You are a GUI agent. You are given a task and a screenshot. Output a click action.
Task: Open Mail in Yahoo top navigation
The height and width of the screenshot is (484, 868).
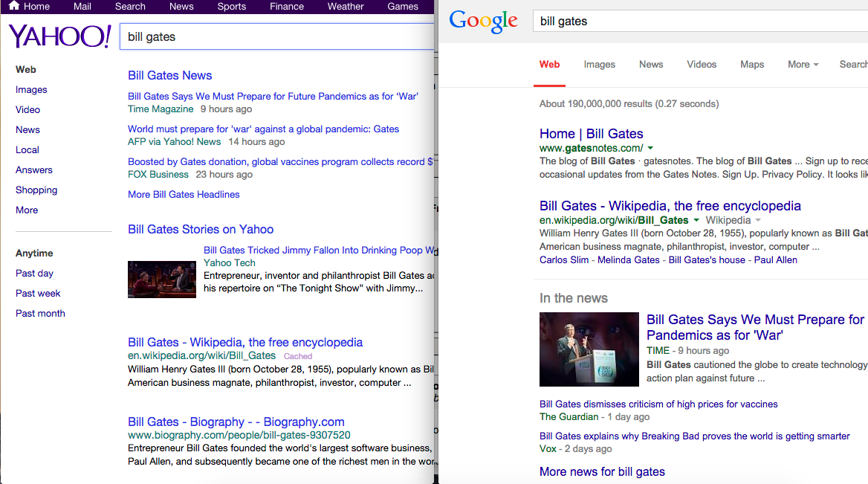[82, 7]
